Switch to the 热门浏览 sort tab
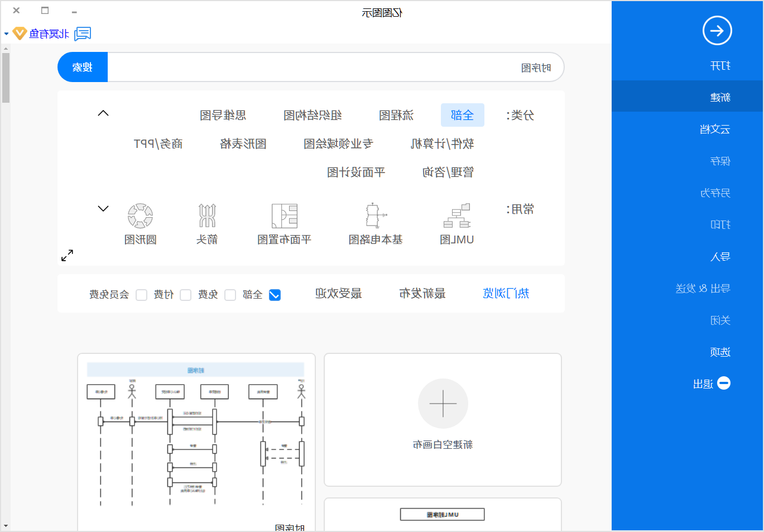This screenshot has height=532, width=764. pyautogui.click(x=506, y=293)
